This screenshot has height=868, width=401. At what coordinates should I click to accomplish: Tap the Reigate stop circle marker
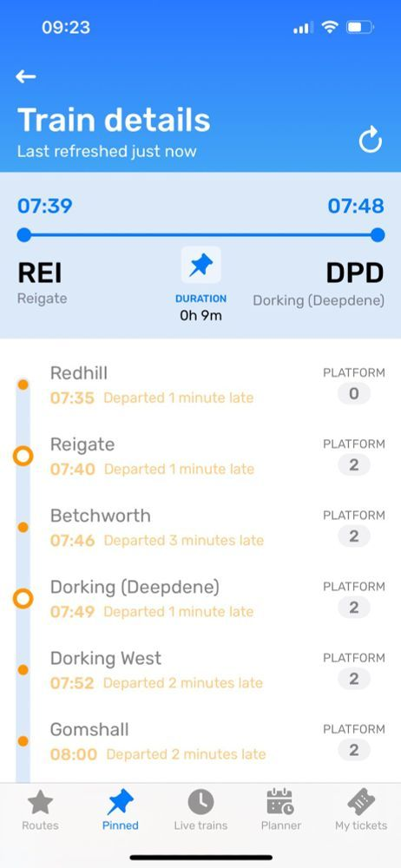[x=23, y=457]
